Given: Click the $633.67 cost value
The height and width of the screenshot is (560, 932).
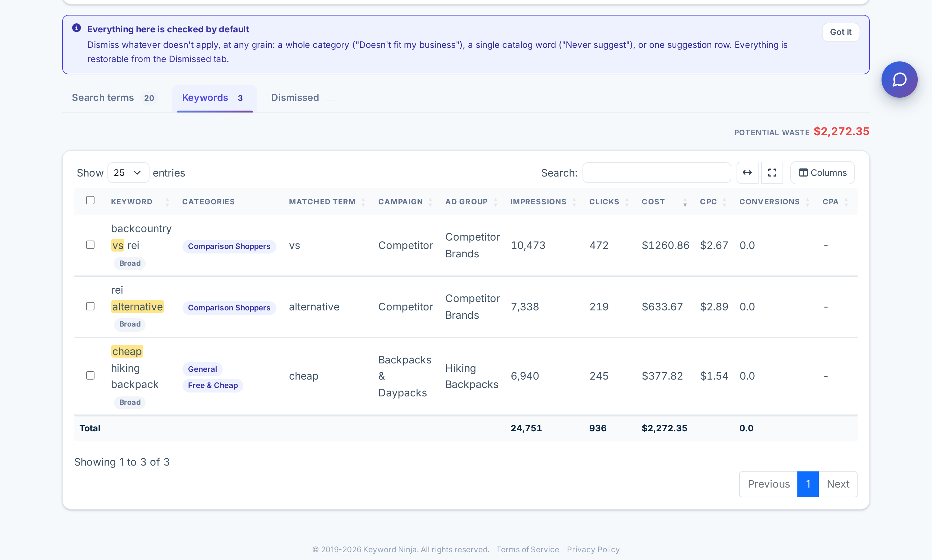Looking at the screenshot, I should [x=662, y=307].
